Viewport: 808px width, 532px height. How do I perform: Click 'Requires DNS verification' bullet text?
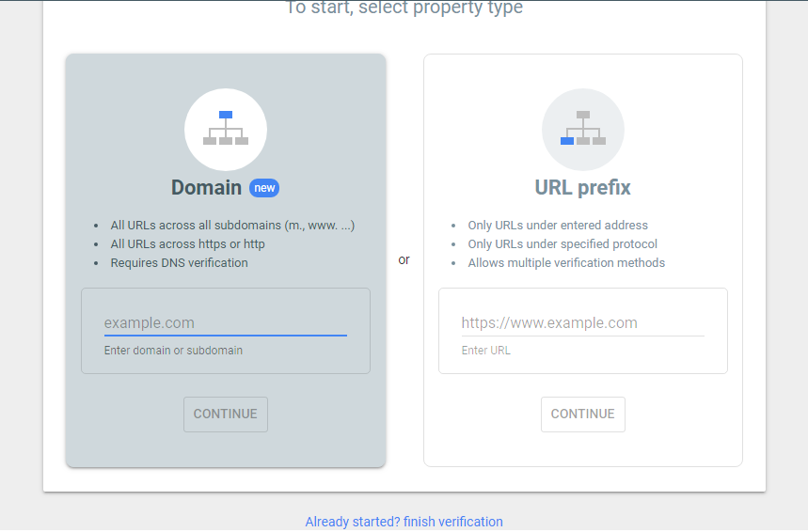(179, 262)
